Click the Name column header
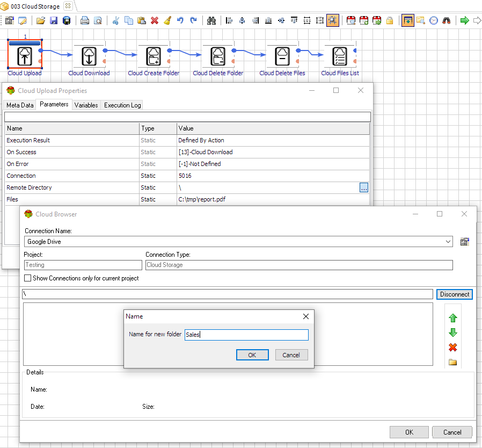Screen dimensions: 482x448 click(72, 128)
